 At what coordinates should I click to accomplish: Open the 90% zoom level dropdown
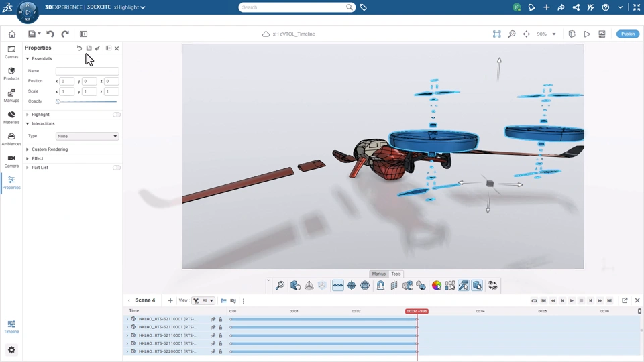coord(554,34)
